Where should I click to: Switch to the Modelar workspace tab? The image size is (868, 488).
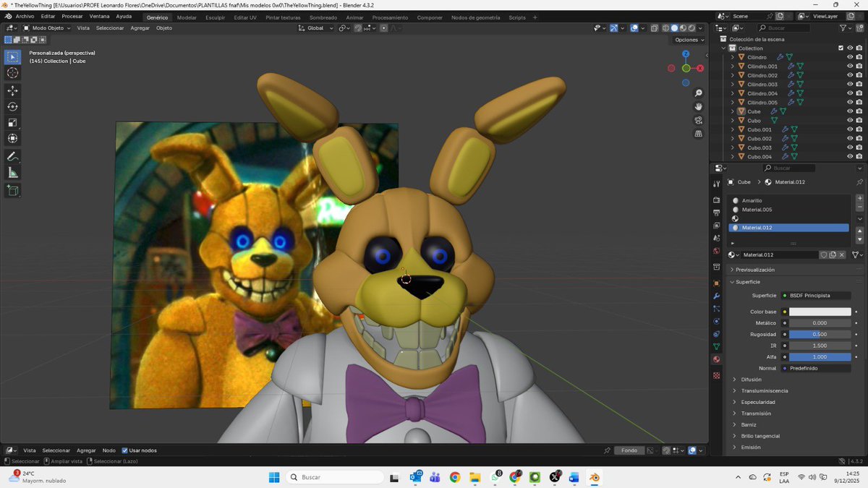pyautogui.click(x=187, y=17)
